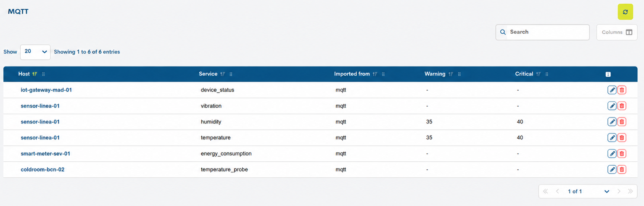Screen dimensions: 644x206
Task: Go to the previous page
Action: coord(557,191)
